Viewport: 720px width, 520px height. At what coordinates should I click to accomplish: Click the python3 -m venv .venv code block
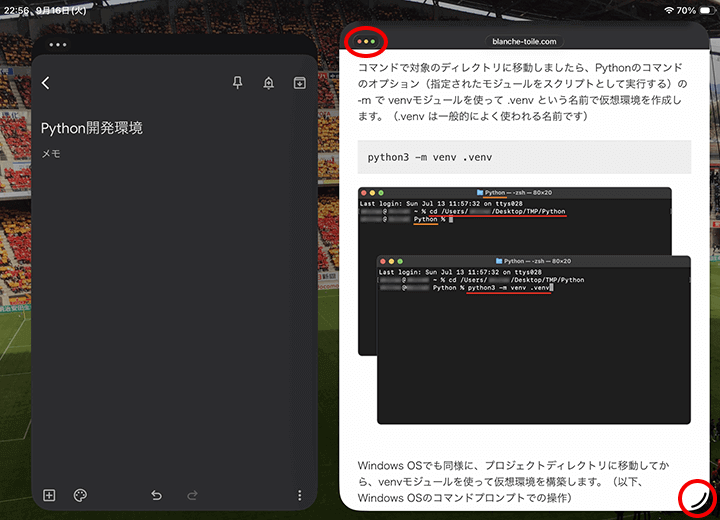[524, 157]
